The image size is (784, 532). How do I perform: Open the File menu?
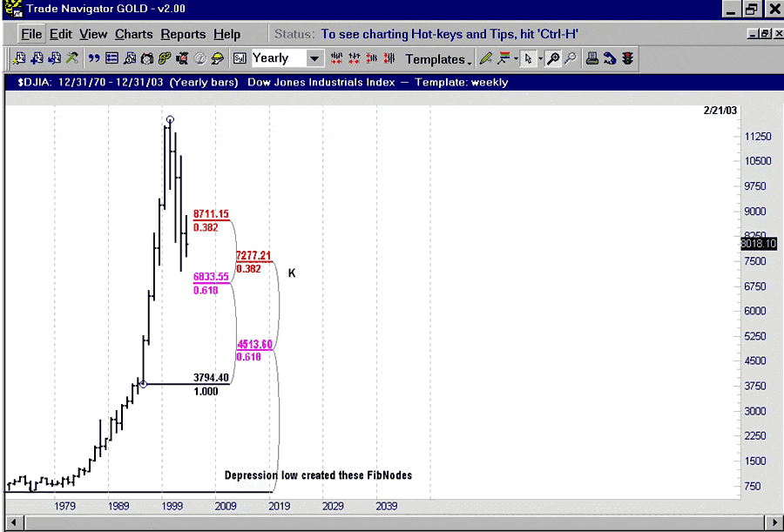[x=31, y=34]
